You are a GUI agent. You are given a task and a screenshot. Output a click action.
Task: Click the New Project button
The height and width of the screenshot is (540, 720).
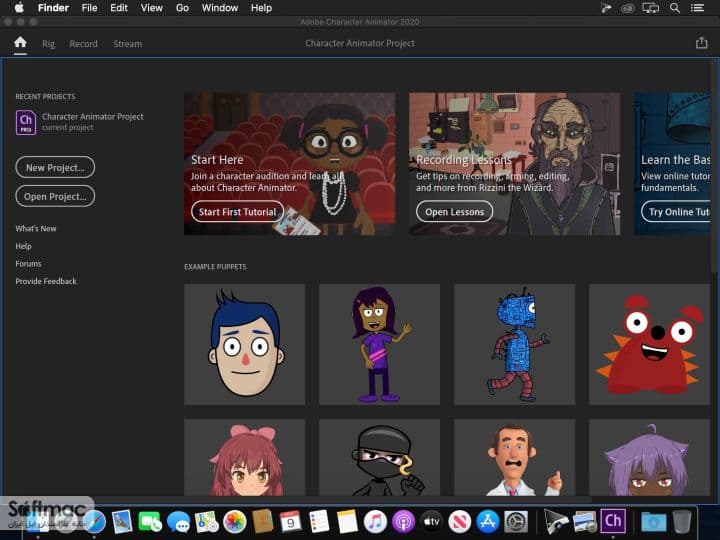pyautogui.click(x=55, y=167)
